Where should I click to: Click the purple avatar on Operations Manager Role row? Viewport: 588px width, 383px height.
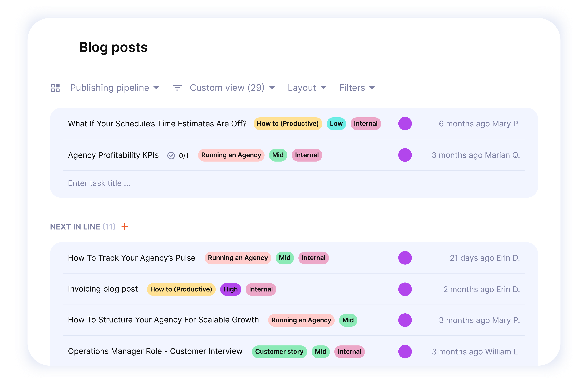[x=405, y=352]
